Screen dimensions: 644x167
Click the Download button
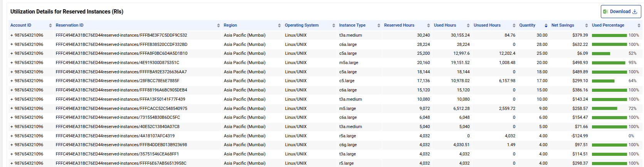pos(620,12)
